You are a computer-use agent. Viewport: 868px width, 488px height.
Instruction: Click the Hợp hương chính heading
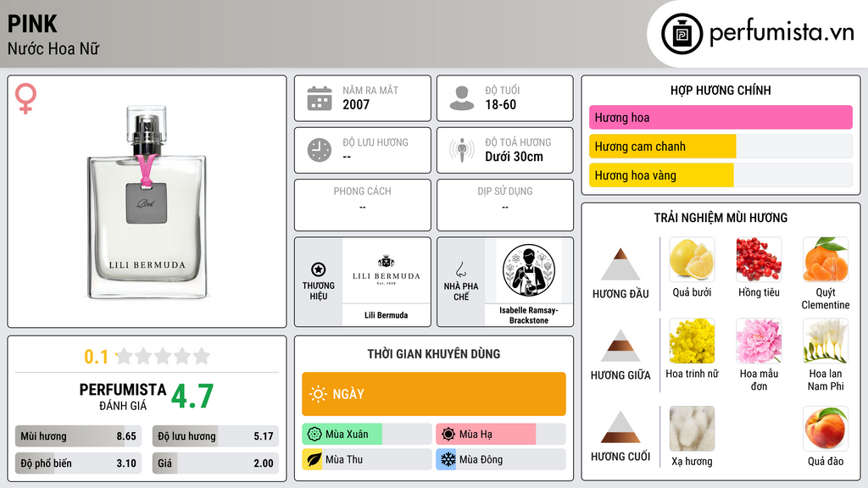click(x=721, y=90)
